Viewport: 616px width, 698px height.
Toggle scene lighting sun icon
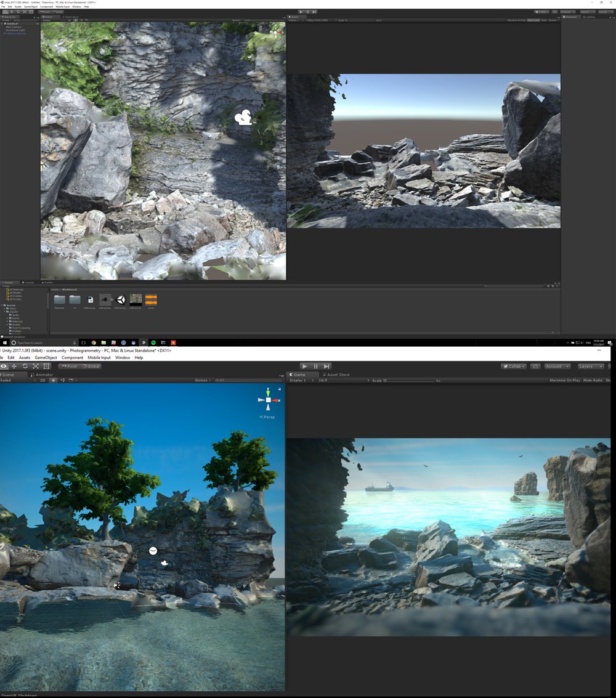coord(54,380)
